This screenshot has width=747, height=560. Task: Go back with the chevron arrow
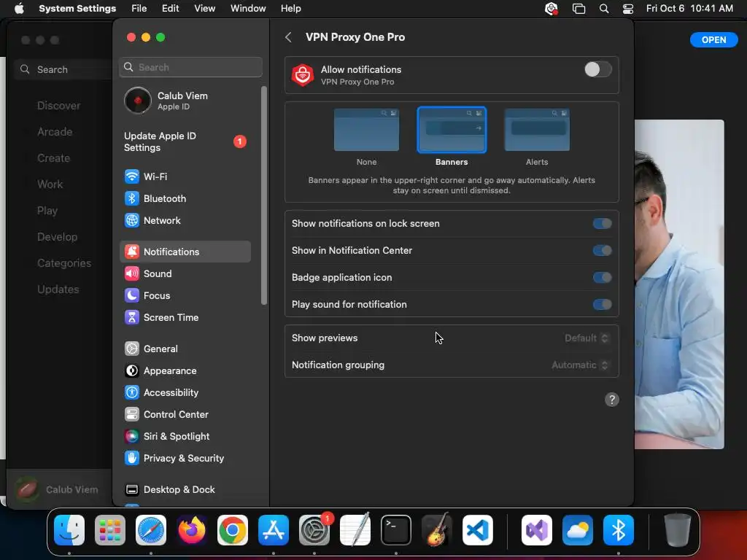[x=288, y=37]
